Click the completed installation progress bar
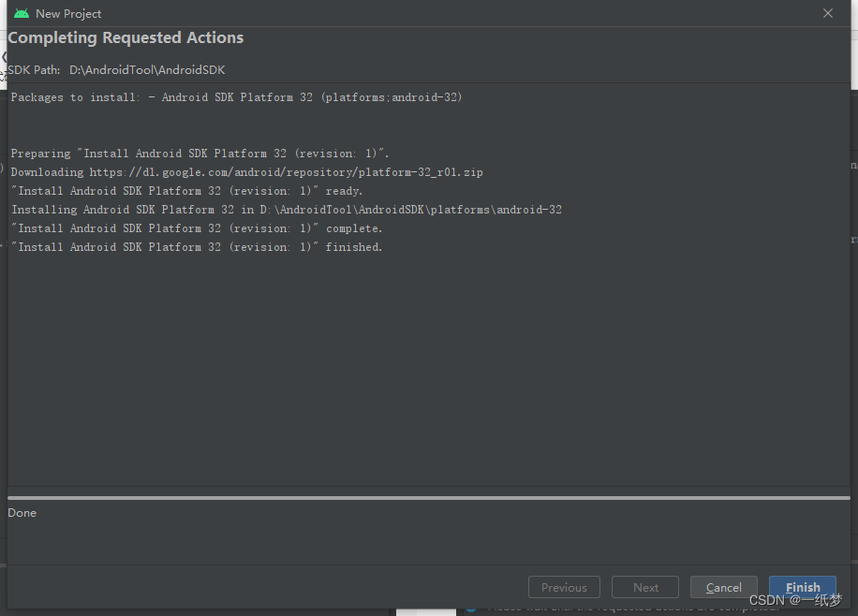858x616 pixels. pos(429,498)
